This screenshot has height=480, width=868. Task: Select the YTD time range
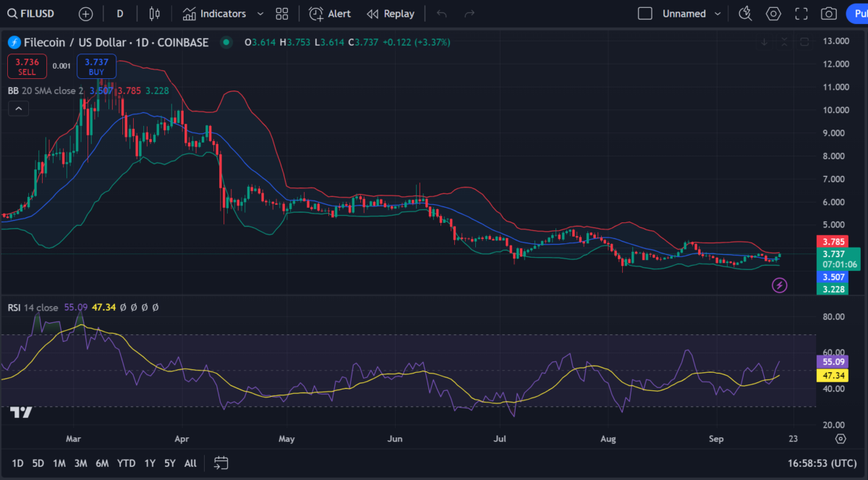[127, 463]
